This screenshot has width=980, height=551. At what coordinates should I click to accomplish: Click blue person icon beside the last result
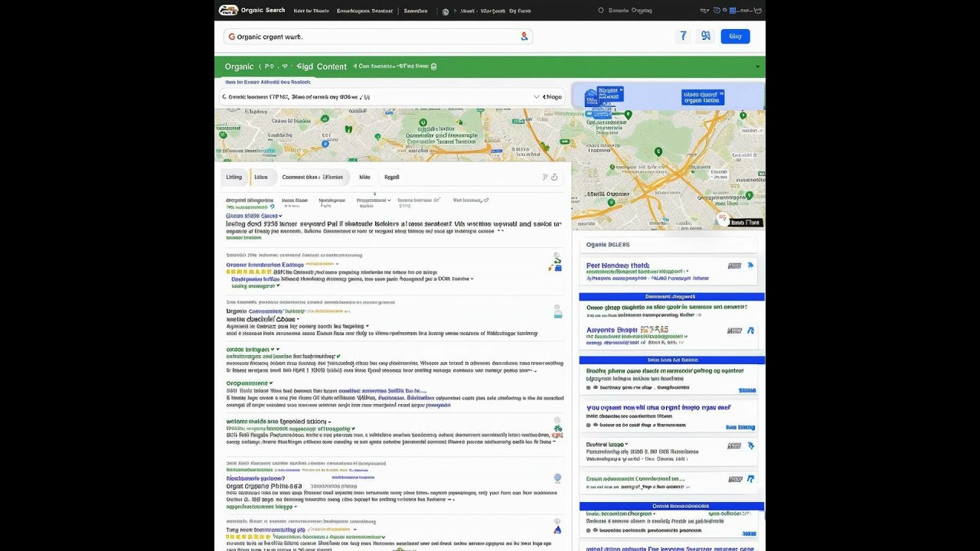pos(557,527)
